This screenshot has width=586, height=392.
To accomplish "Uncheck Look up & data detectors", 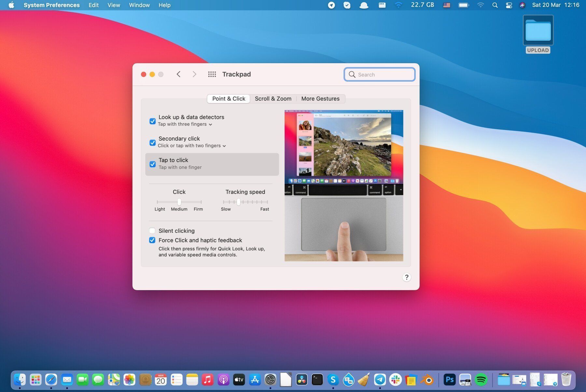I will click(152, 121).
